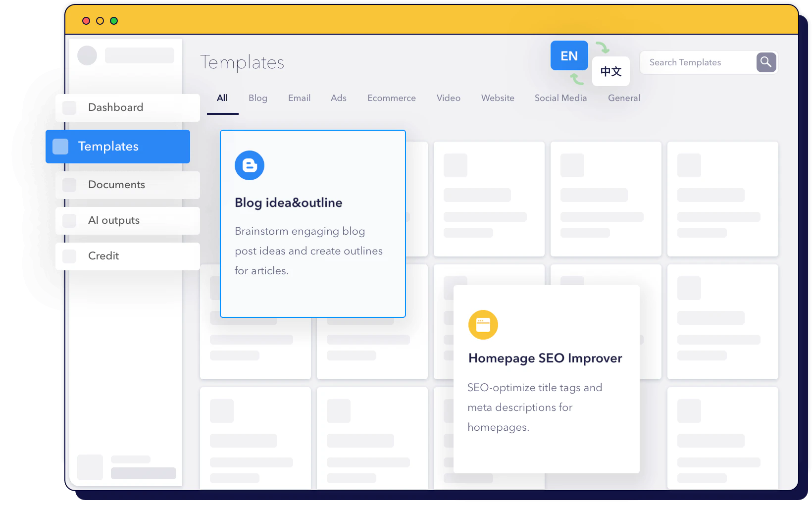This screenshot has height=506, width=812.
Task: Open the Blog tab
Action: click(x=258, y=98)
